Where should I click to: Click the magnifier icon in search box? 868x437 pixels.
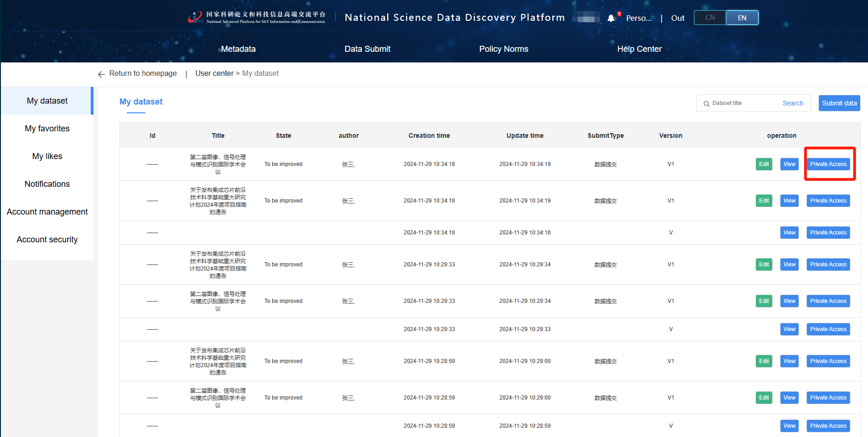coord(706,104)
